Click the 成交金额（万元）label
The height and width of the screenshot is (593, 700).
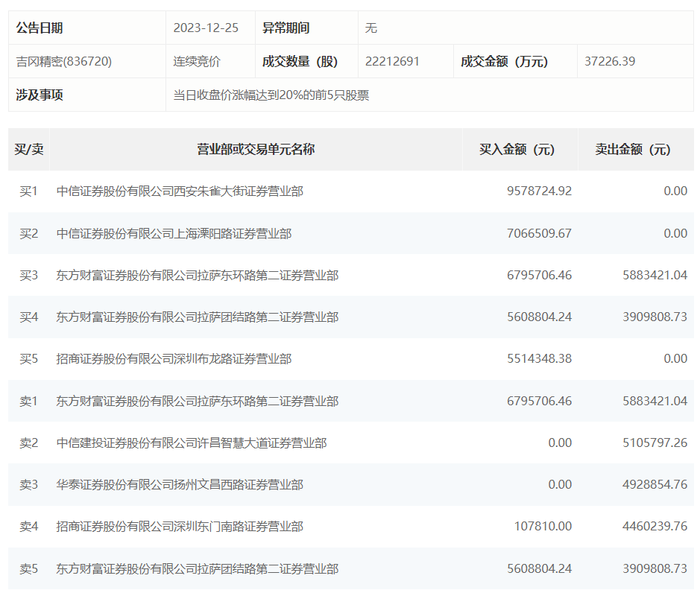tap(504, 61)
